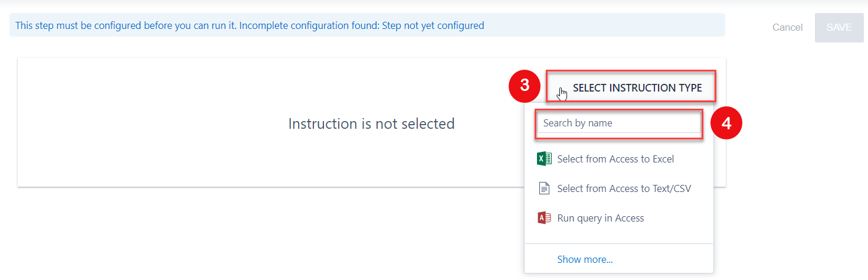Click the red step 3 badge
Image resolution: width=868 pixels, height=280 pixels.
525,86
